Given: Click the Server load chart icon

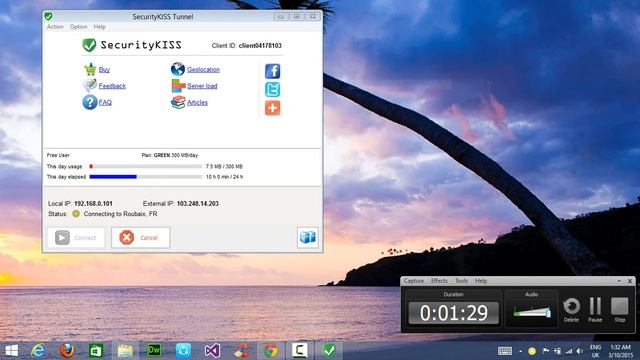Looking at the screenshot, I should pyautogui.click(x=178, y=86).
